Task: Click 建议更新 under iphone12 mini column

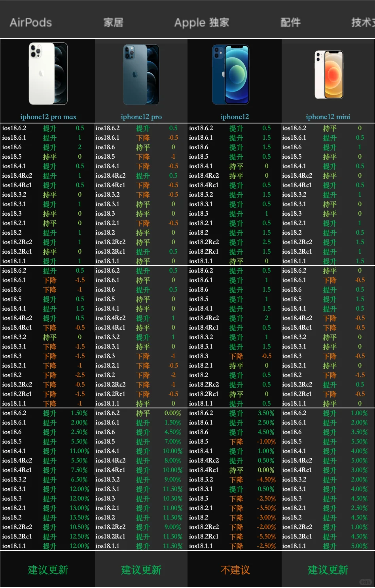Action: pyautogui.click(x=328, y=570)
